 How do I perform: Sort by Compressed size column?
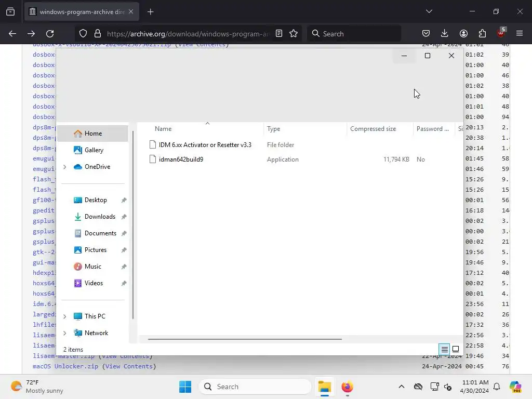point(380,129)
